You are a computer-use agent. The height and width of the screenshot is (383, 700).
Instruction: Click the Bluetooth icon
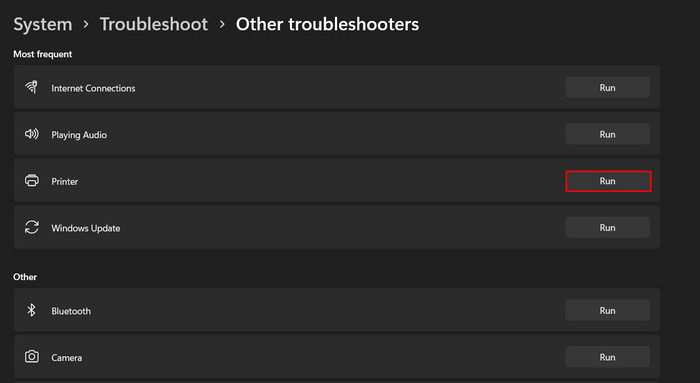click(x=31, y=310)
